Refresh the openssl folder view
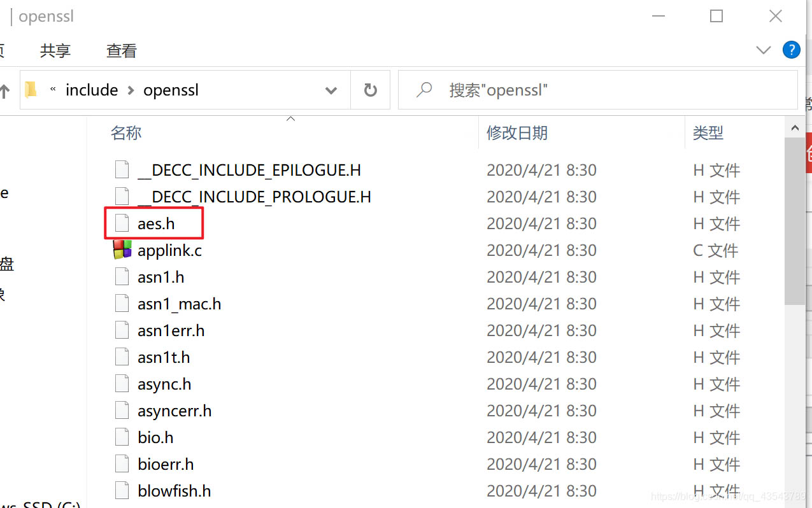 tap(370, 90)
